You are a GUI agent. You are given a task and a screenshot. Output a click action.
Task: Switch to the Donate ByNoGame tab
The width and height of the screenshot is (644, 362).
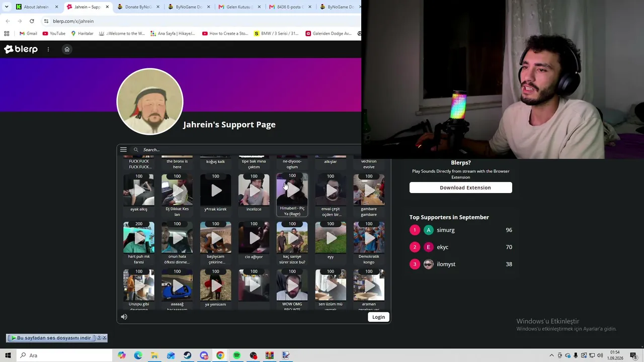coord(137,7)
